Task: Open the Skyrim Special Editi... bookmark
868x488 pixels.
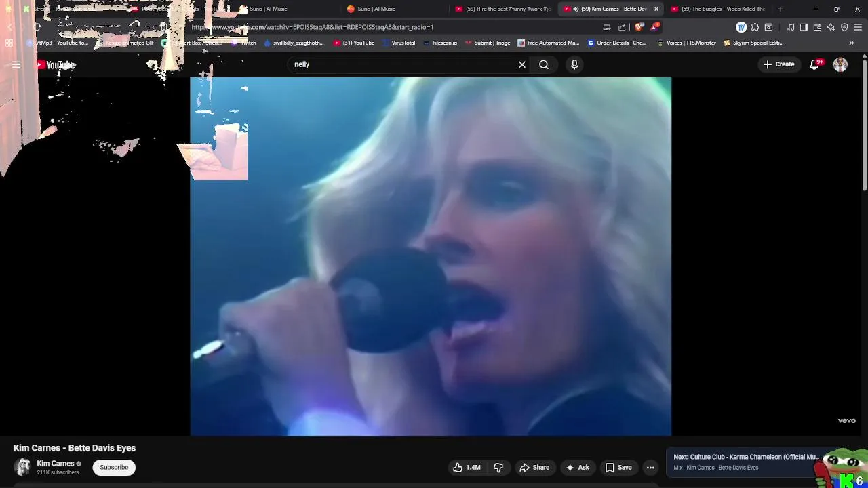Action: 753,43
